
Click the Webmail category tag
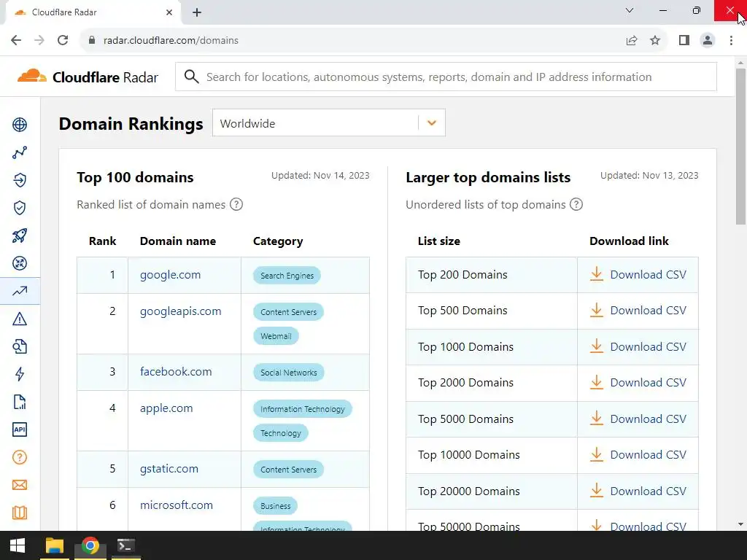pyautogui.click(x=276, y=336)
